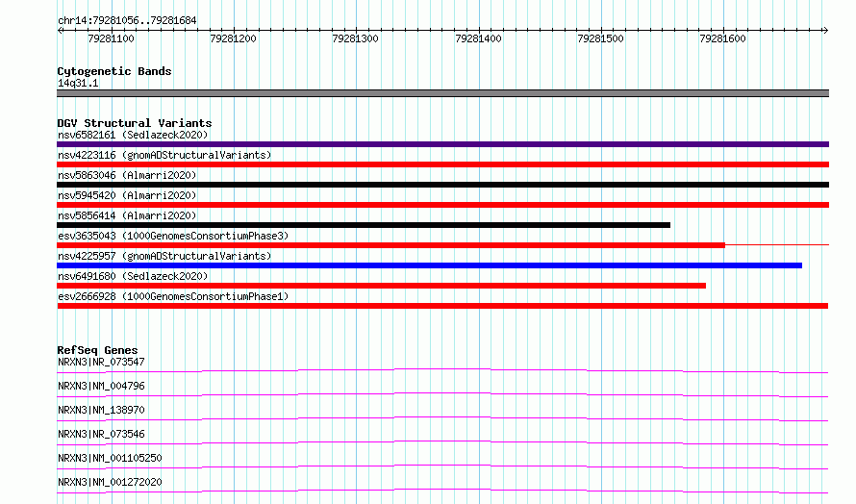Click the chr14:79281056..79281684 region label
856x504 pixels.
[x=127, y=20]
